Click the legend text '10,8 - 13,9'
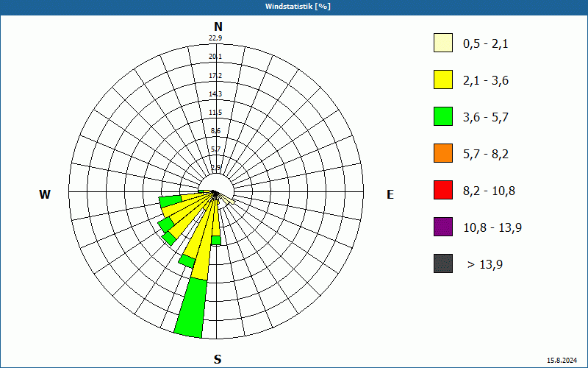 coord(492,228)
